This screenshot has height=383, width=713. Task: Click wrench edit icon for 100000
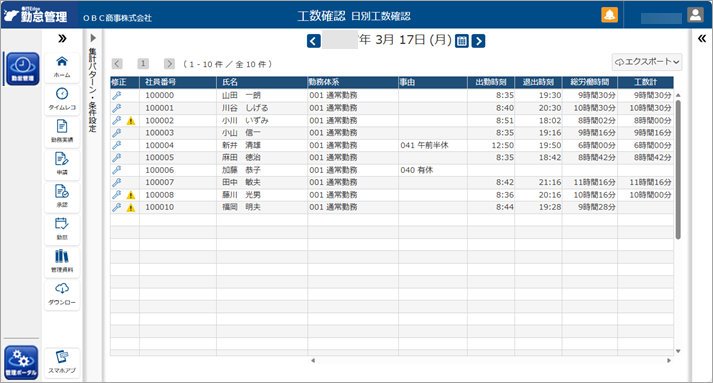(117, 96)
